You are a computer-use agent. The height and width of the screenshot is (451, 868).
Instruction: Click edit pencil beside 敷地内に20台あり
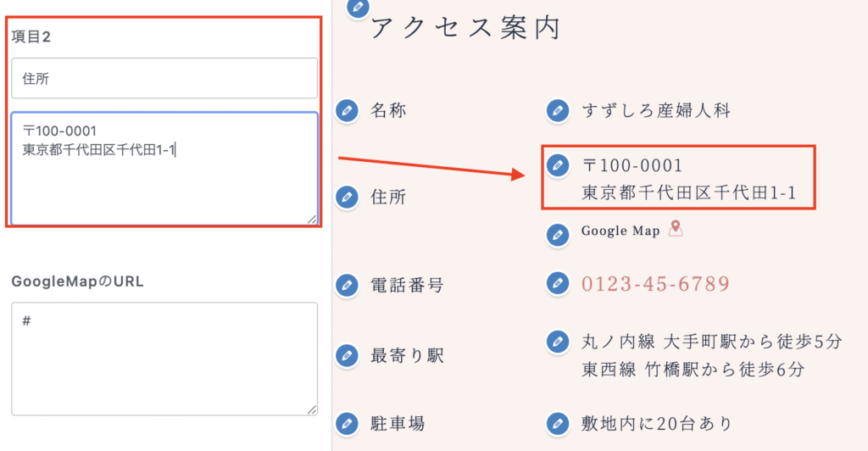[557, 423]
